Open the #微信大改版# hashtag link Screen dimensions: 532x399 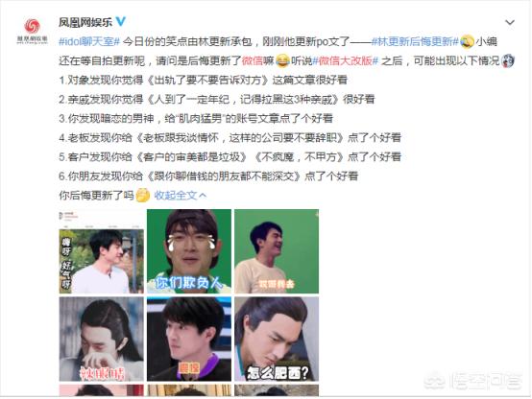click(345, 60)
